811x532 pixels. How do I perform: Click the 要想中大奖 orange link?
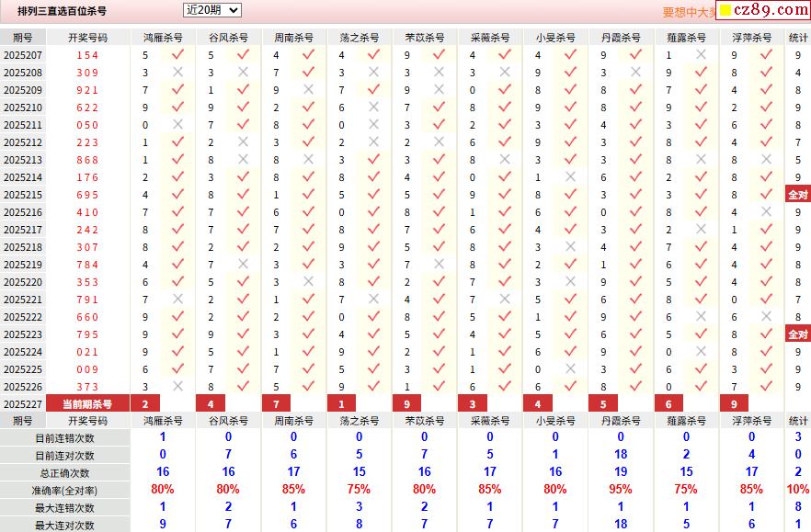[689, 12]
